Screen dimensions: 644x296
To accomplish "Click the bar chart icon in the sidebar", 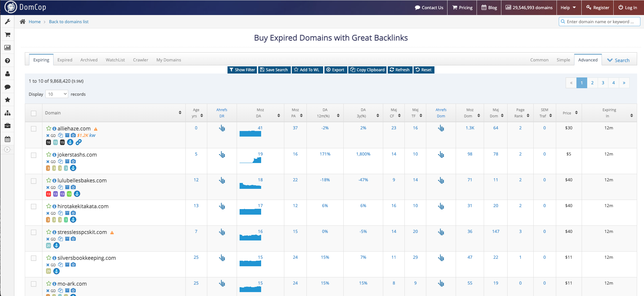I will 8,48.
